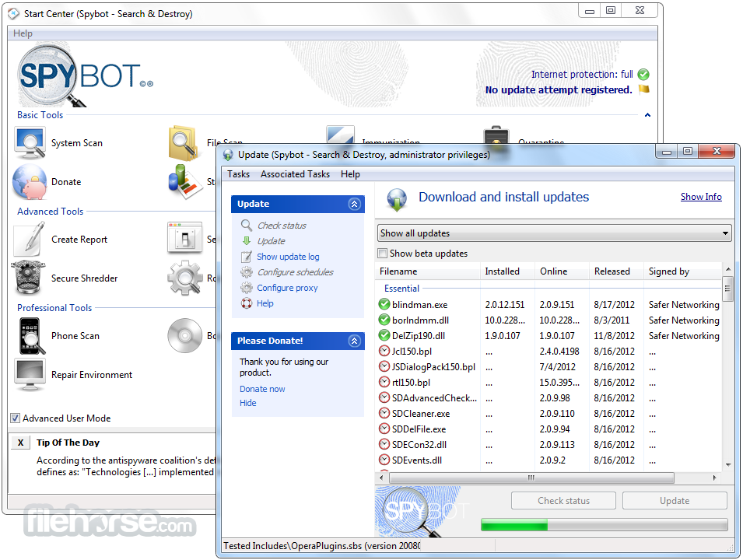The image size is (743, 560).
Task: Sort by Signed by column header
Action: click(x=682, y=271)
